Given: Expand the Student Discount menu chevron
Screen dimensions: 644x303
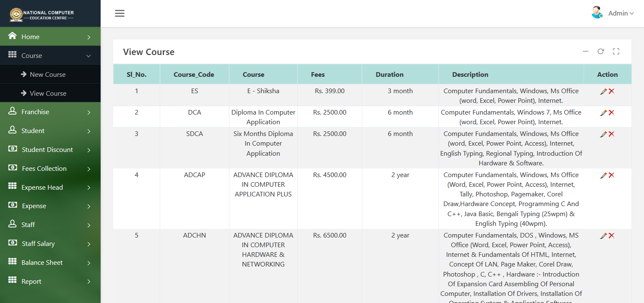Looking at the screenshot, I should coord(88,150).
